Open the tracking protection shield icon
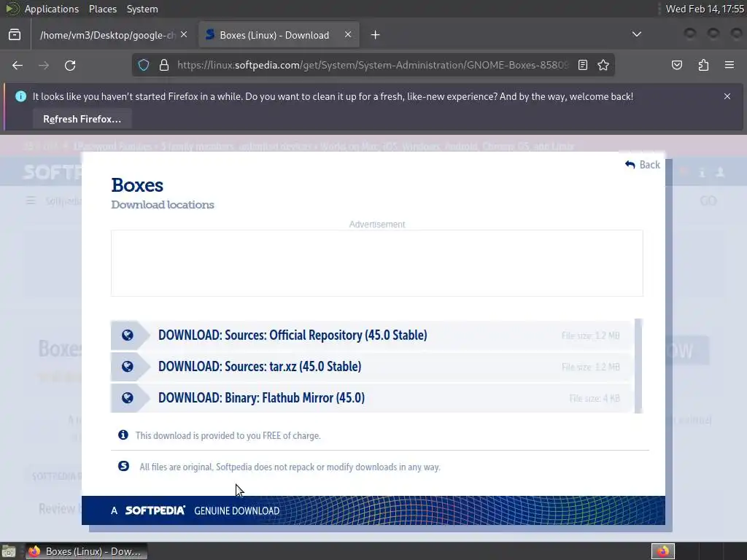Viewport: 747px width, 560px height. tap(144, 65)
